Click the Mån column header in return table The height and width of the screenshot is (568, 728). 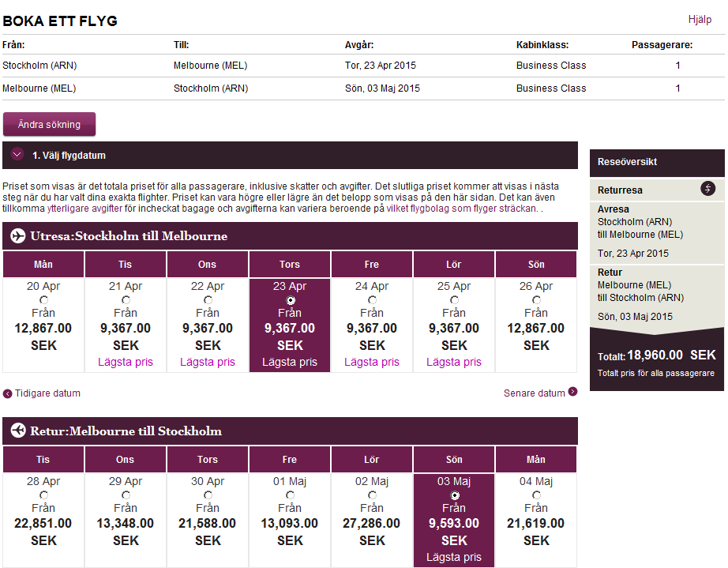[536, 460]
